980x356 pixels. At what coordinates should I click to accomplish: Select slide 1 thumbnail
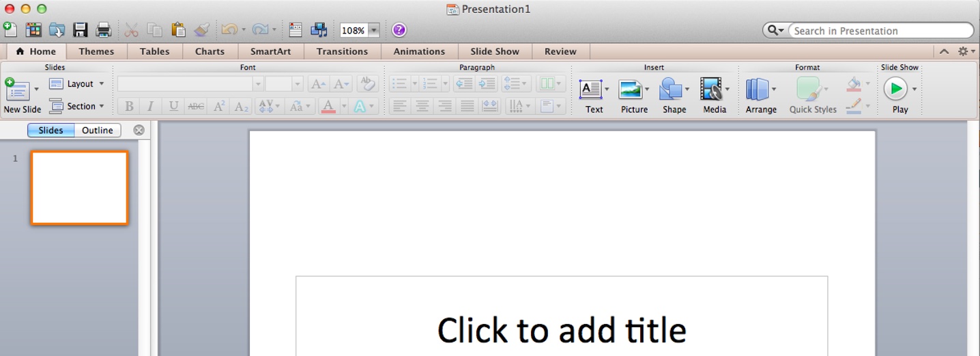(x=79, y=187)
